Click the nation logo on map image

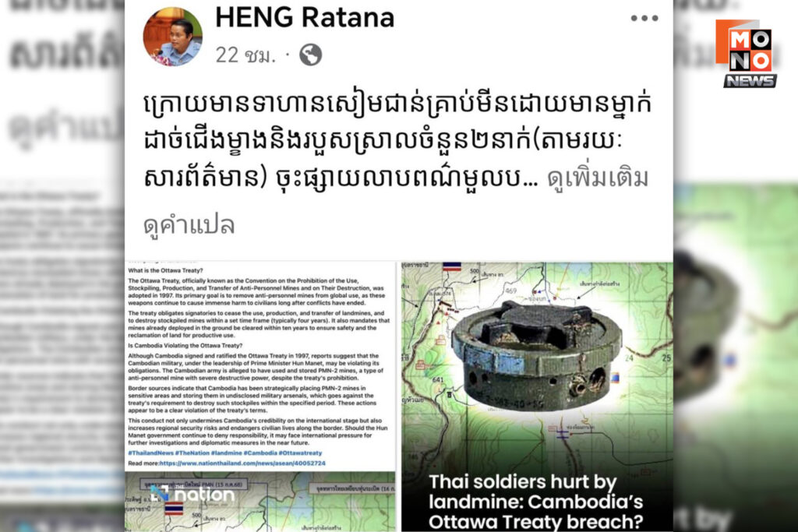tap(192, 493)
